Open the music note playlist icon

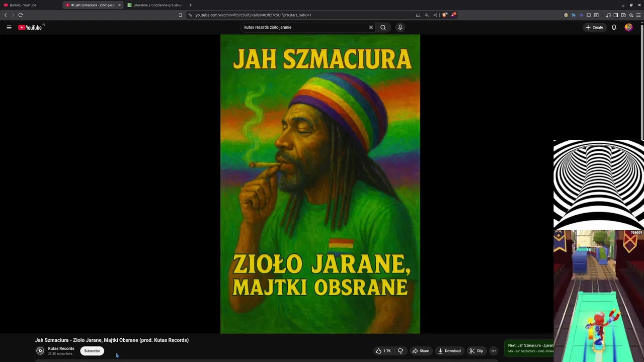[608, 15]
